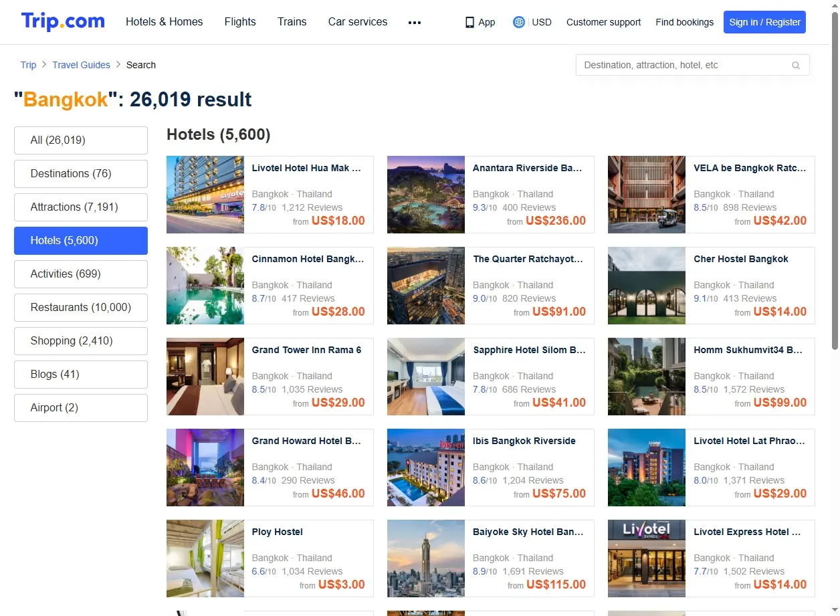Screen dimensions: 840x616
Task: Click Grand Howard Hotel title
Action: point(306,441)
